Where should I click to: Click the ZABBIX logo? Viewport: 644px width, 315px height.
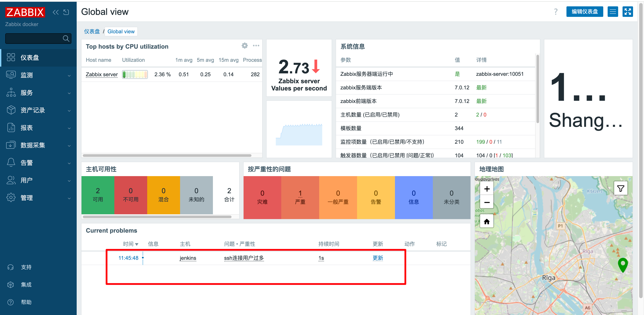click(x=25, y=12)
